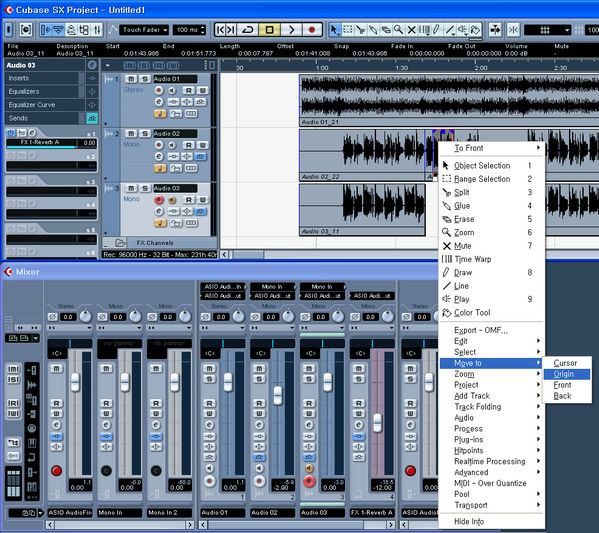Mute the Audio 01 track
This screenshot has height=533, width=599.
(x=131, y=79)
